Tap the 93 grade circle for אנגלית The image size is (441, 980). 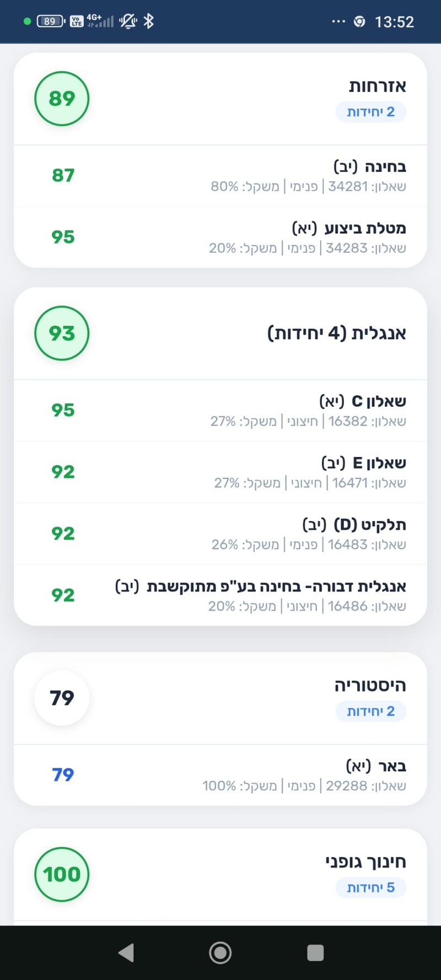pos(61,333)
